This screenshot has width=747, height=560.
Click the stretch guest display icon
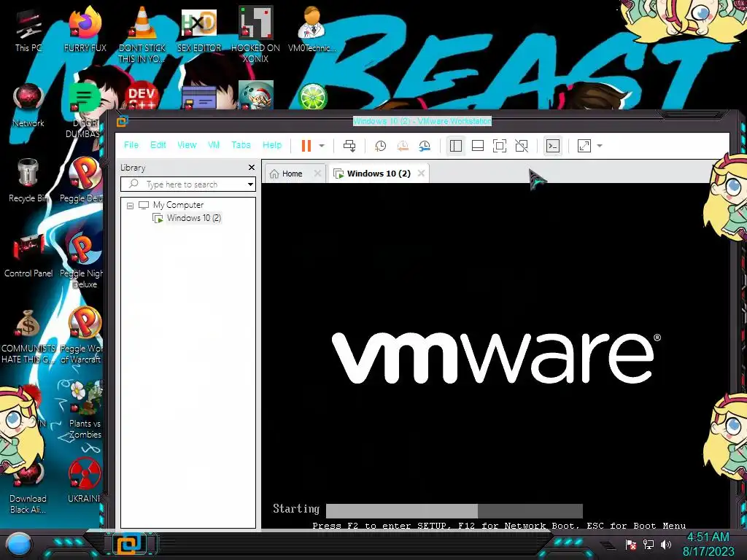(584, 146)
